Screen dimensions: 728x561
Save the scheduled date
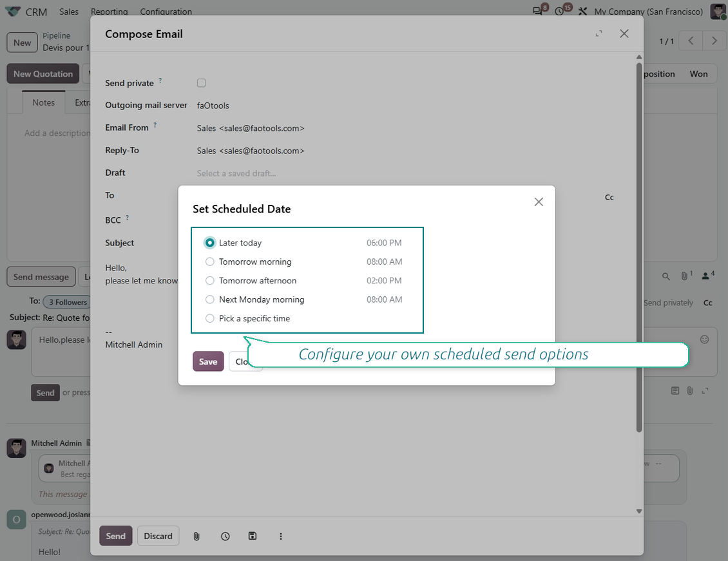(x=208, y=361)
